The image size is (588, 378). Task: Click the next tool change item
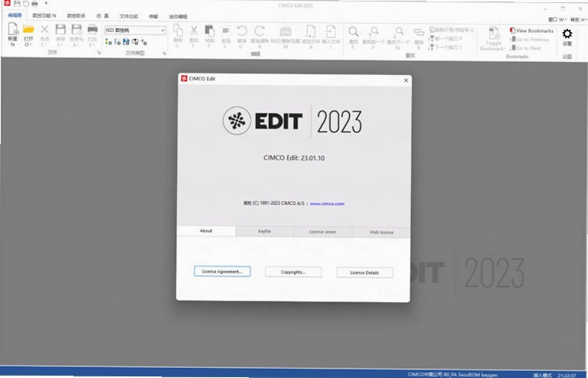pos(445,47)
